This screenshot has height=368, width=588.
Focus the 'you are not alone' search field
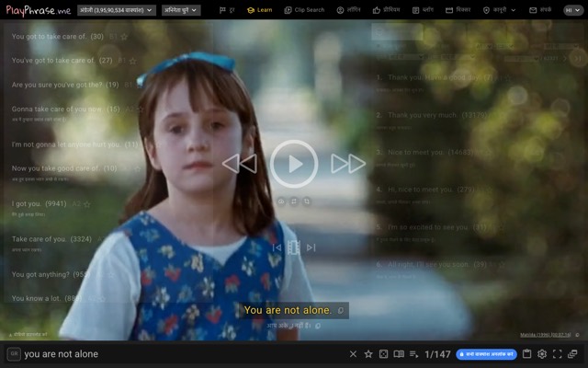tap(184, 354)
